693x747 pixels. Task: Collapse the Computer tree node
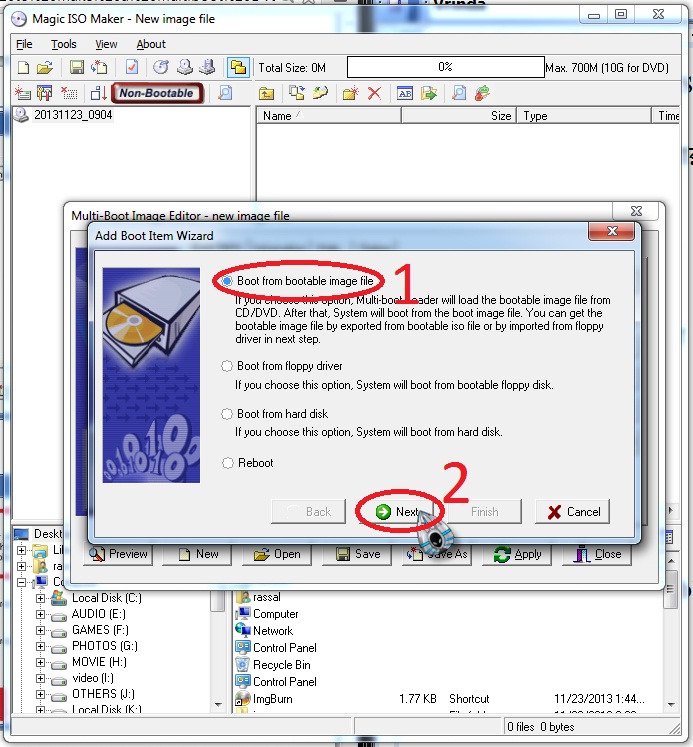[21, 582]
